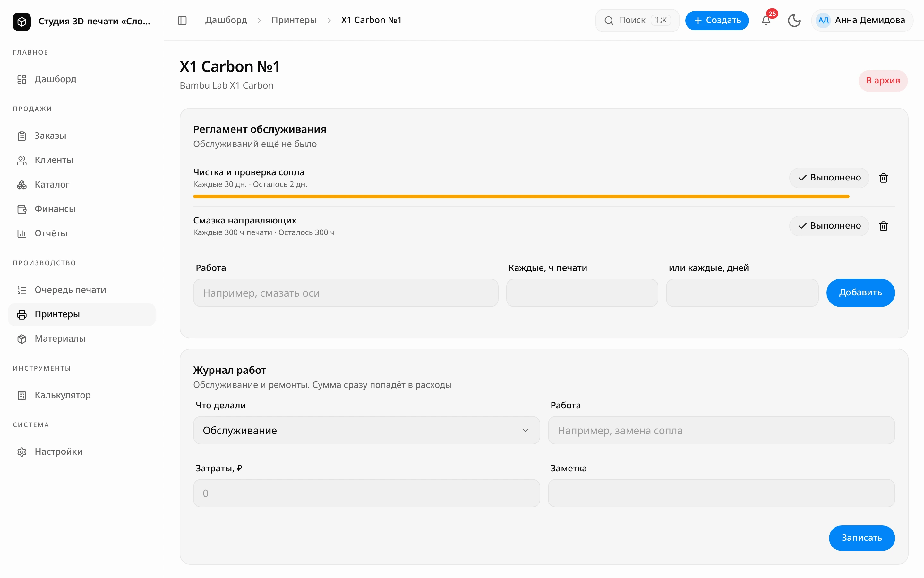Click the Создать button
The height and width of the screenshot is (578, 924).
tap(717, 20)
